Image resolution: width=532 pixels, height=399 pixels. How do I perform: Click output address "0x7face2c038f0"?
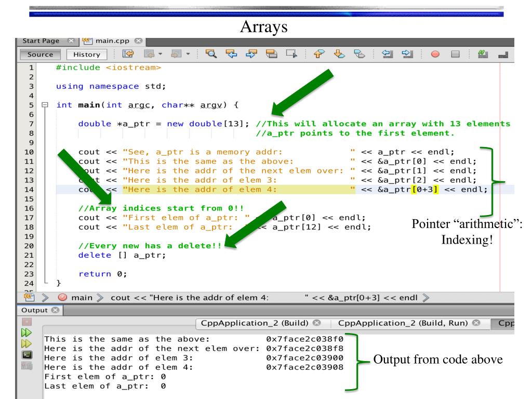pyautogui.click(x=304, y=339)
